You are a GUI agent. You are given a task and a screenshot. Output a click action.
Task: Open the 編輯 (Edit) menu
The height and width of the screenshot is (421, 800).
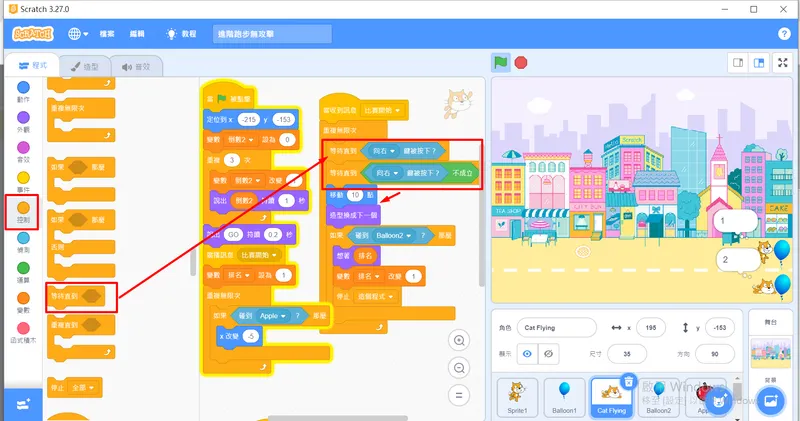point(137,34)
